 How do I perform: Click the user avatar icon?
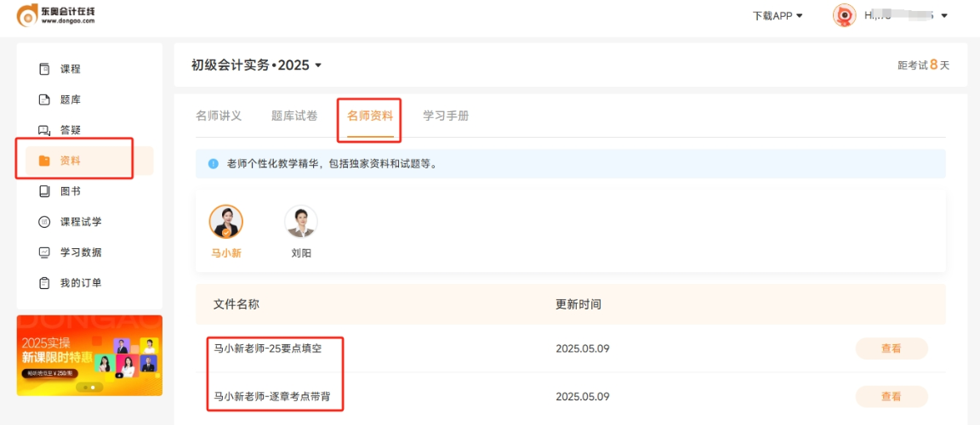844,15
